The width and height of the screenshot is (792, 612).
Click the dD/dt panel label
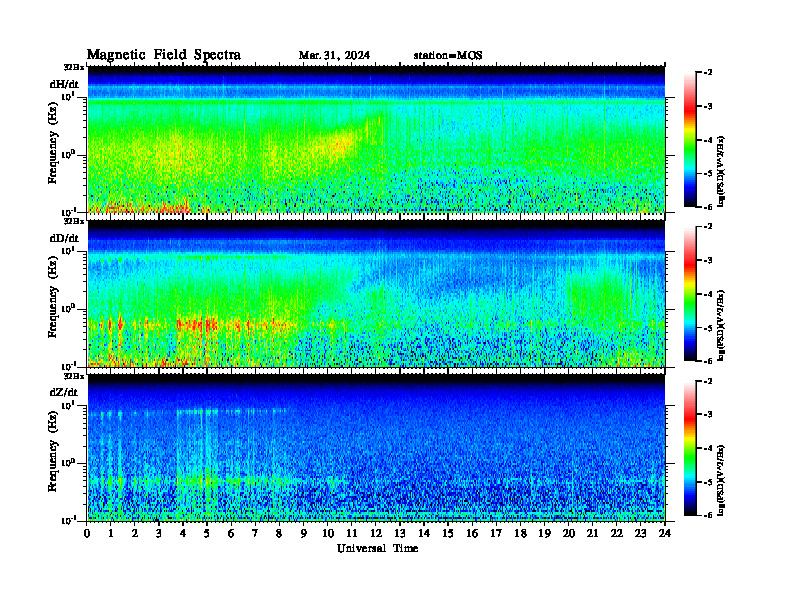(x=64, y=238)
